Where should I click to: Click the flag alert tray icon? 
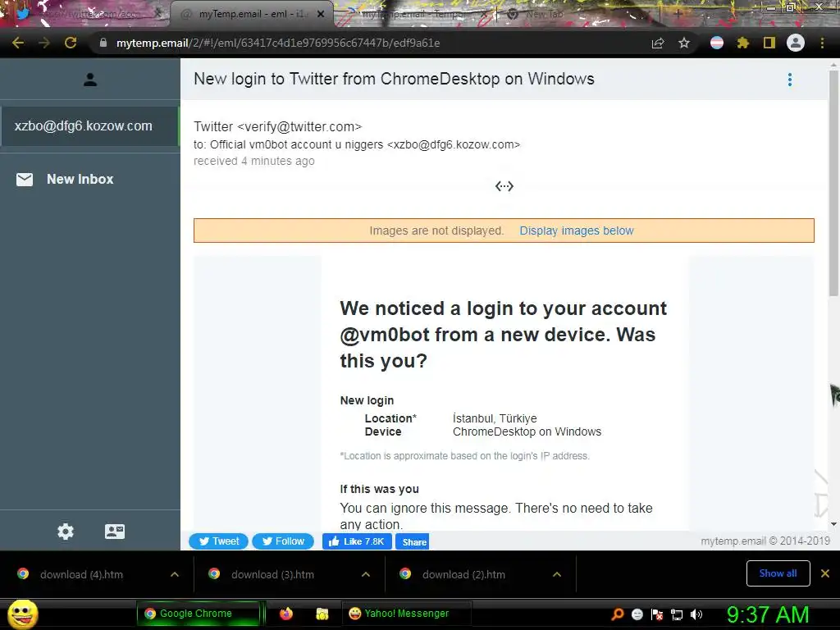pyautogui.click(x=657, y=614)
